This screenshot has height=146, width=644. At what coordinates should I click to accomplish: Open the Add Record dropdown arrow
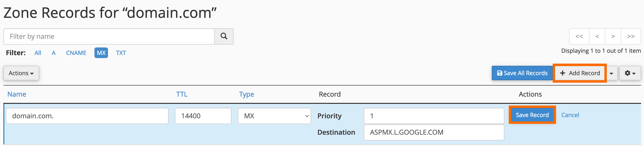[x=612, y=73]
